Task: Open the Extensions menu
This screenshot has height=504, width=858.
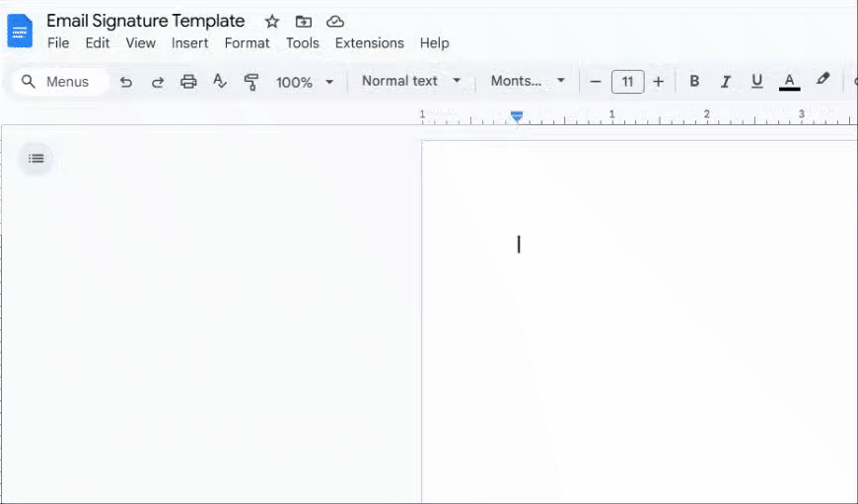Action: coord(370,43)
